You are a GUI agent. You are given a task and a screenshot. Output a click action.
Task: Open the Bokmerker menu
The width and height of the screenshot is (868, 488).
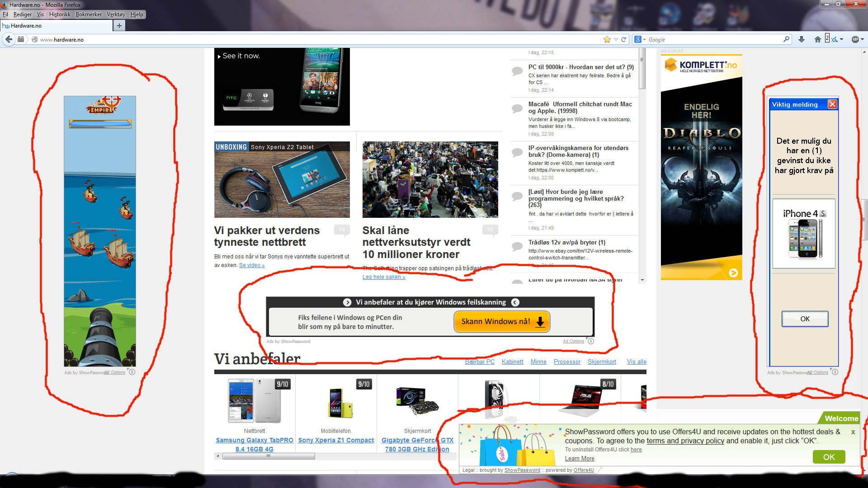coord(89,14)
